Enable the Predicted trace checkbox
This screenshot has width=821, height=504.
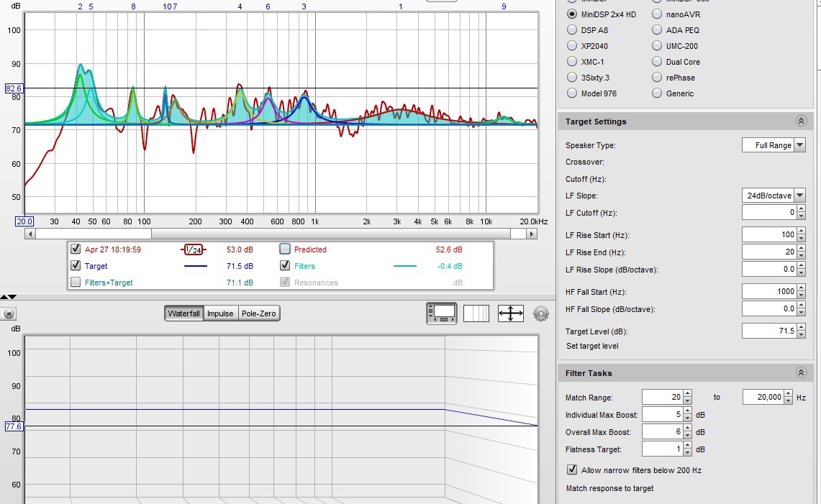(x=285, y=249)
